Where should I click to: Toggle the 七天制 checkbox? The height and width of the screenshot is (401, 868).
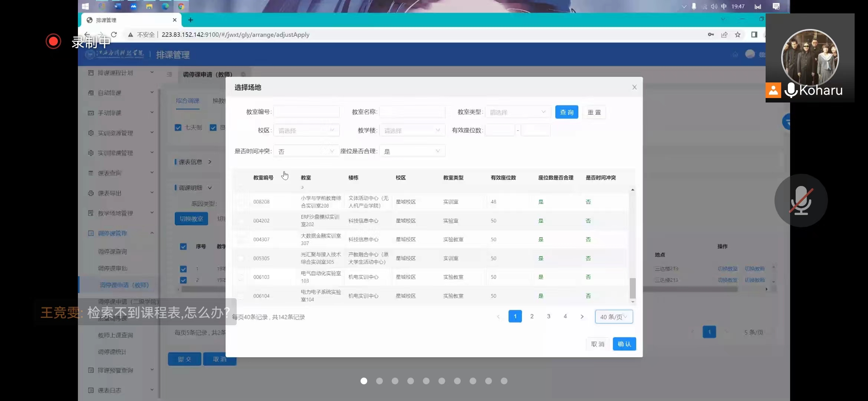pos(178,128)
